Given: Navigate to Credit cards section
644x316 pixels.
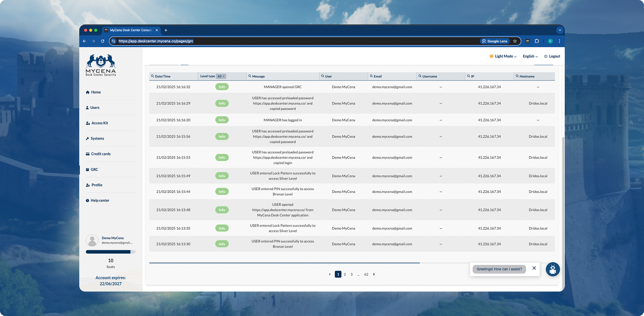Looking at the screenshot, I should tap(101, 154).
